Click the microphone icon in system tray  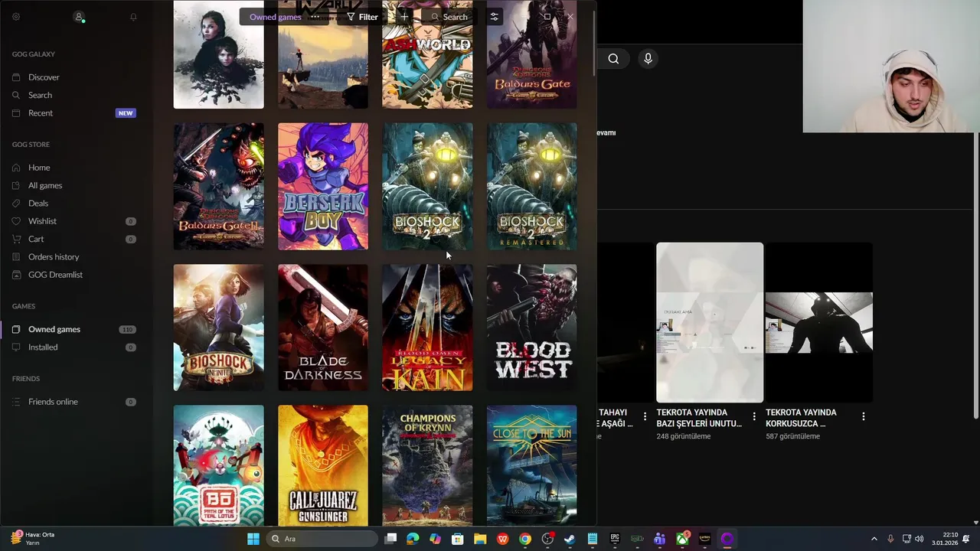890,539
